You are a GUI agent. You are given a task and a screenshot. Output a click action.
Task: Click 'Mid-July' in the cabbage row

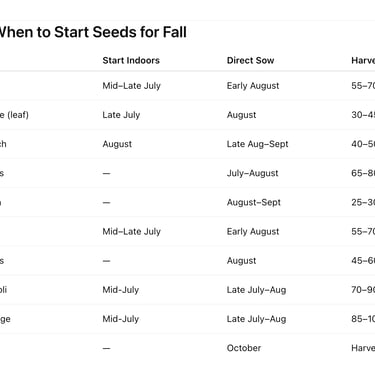pos(120,319)
